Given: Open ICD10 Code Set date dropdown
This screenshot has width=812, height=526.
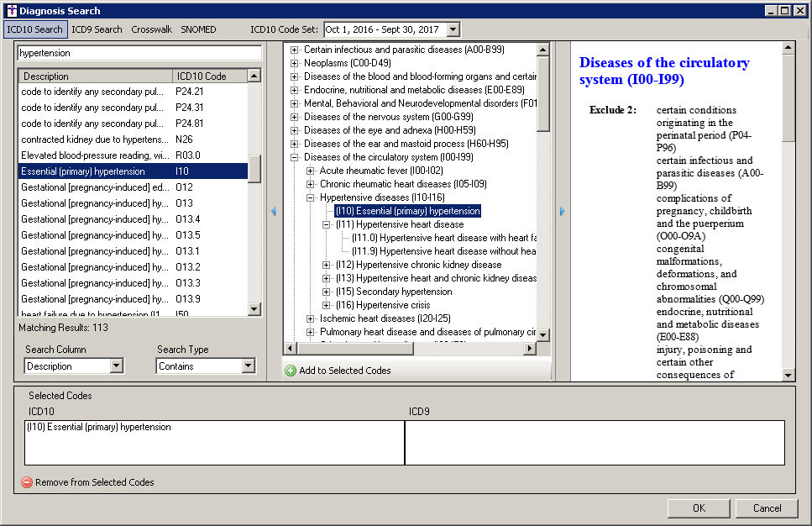Looking at the screenshot, I should (x=453, y=29).
